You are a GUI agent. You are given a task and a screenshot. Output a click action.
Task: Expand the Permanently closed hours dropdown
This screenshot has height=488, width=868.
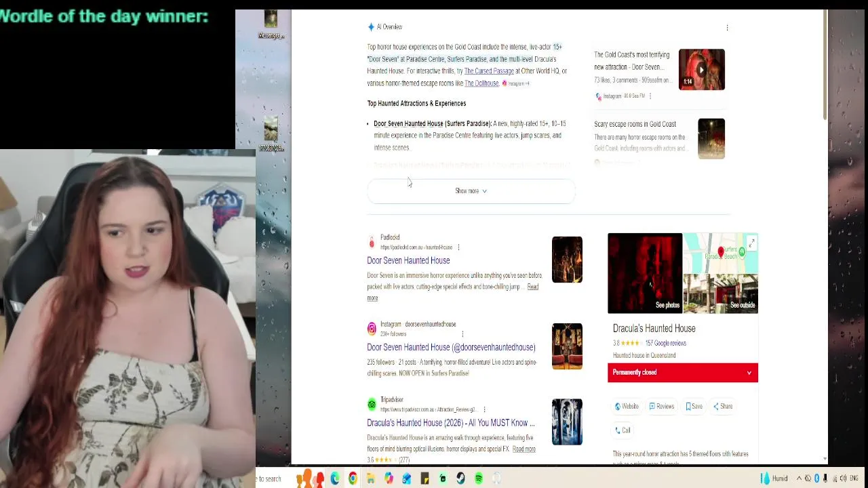tap(749, 373)
